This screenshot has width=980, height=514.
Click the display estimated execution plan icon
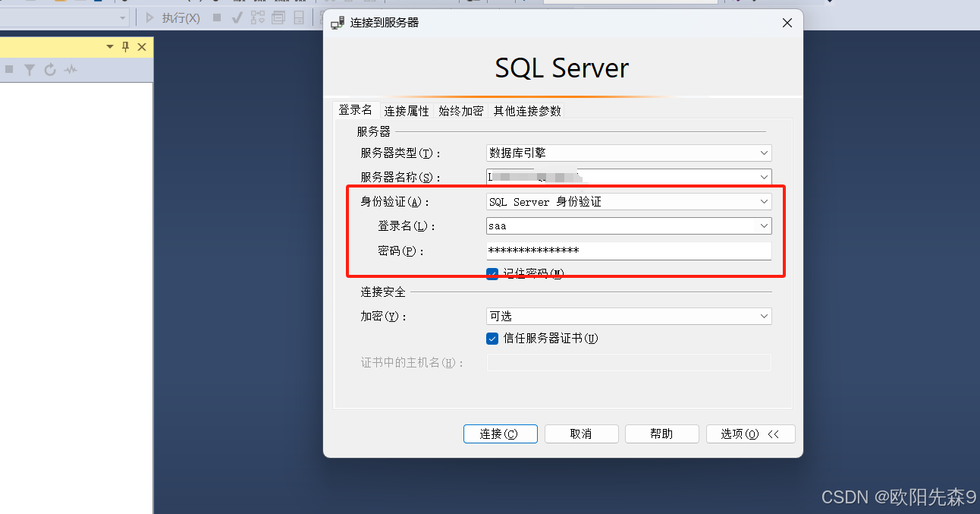[258, 17]
